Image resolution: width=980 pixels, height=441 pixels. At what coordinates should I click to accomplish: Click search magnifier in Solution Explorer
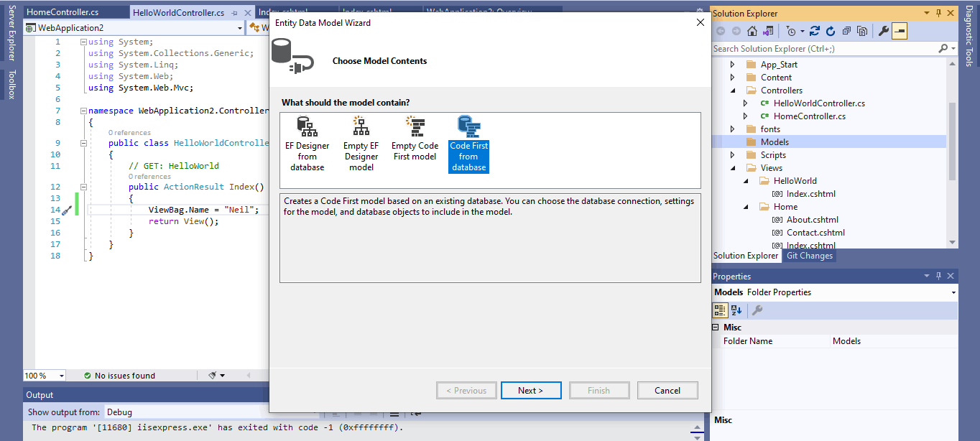943,49
